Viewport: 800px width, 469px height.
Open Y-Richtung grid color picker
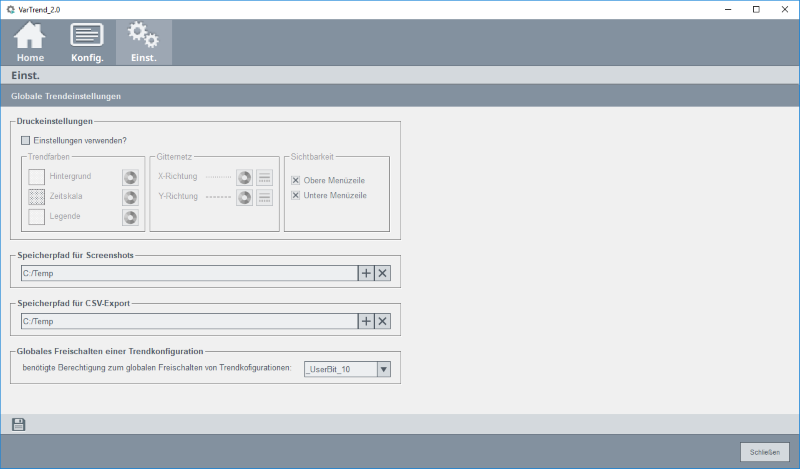[244, 198]
